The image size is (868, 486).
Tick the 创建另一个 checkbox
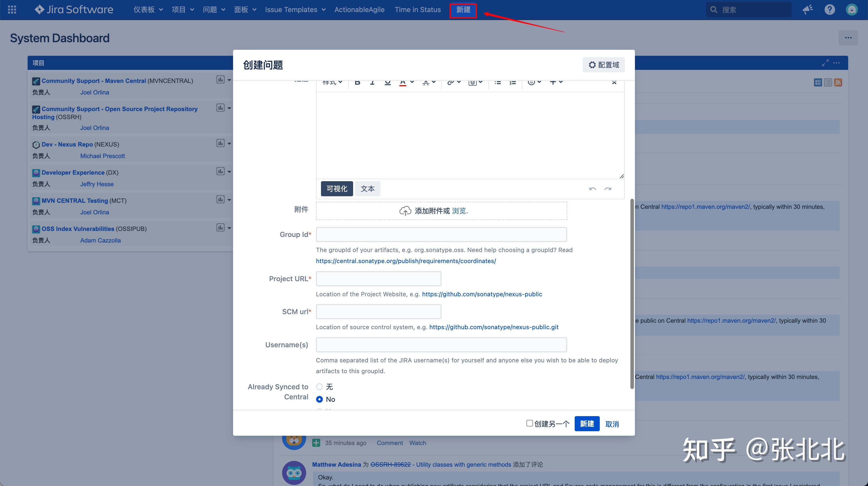point(529,423)
